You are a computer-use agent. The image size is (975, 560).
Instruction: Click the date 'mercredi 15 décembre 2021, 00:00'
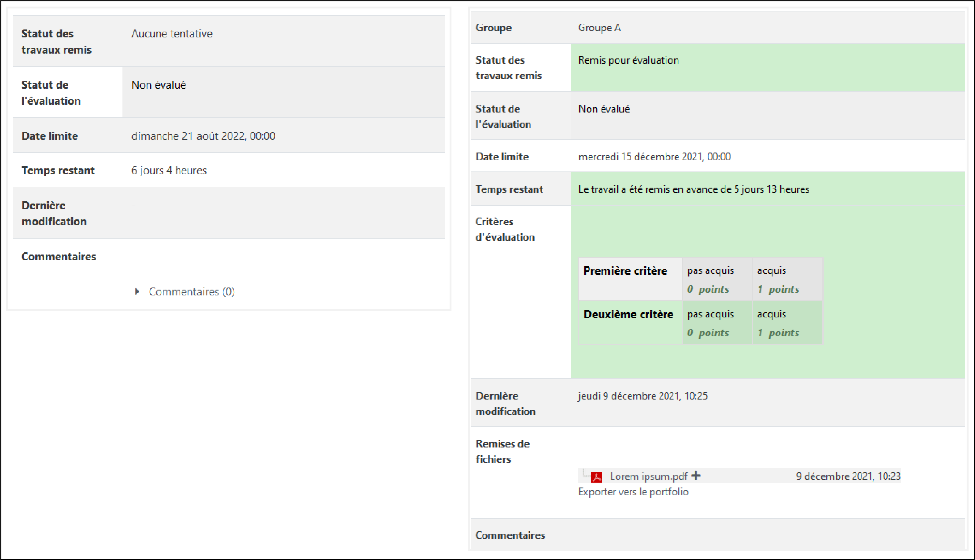pos(654,157)
